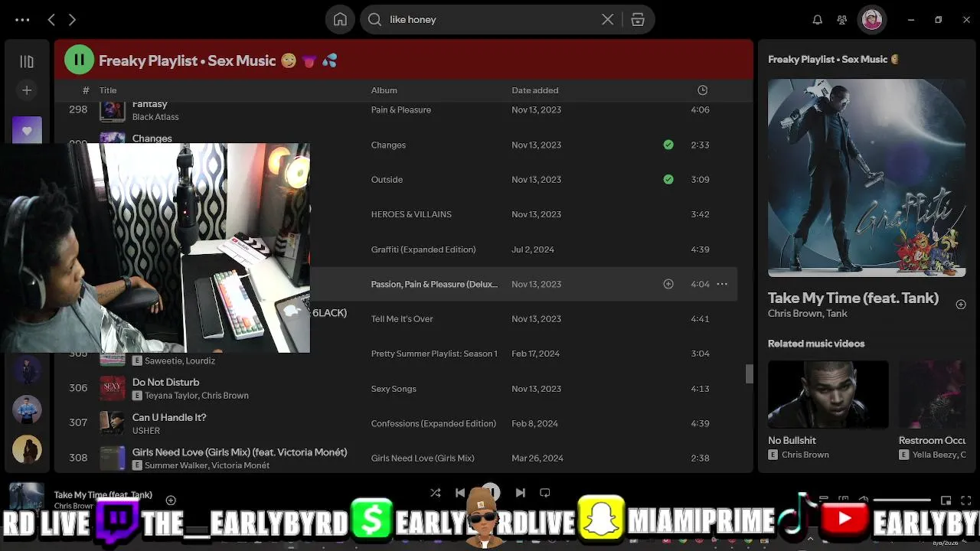
Task: Sort by the Date added column header
Action: [x=535, y=90]
